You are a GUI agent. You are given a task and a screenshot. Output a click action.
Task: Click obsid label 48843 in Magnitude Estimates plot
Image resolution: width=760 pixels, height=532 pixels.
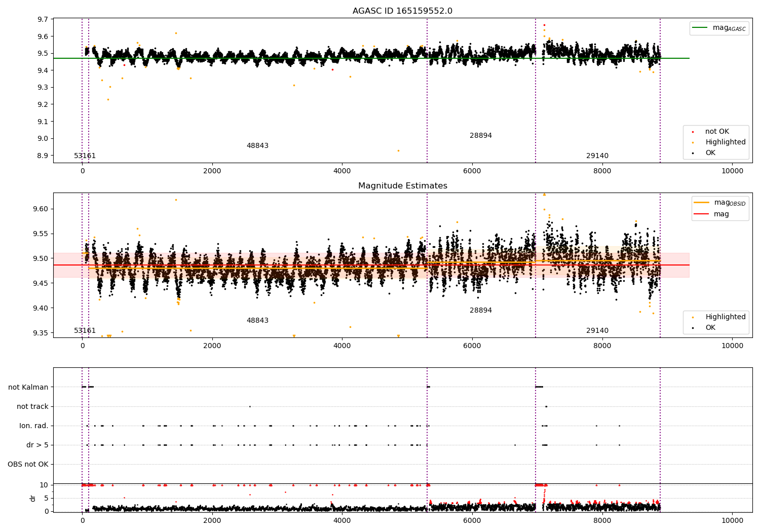(x=257, y=321)
